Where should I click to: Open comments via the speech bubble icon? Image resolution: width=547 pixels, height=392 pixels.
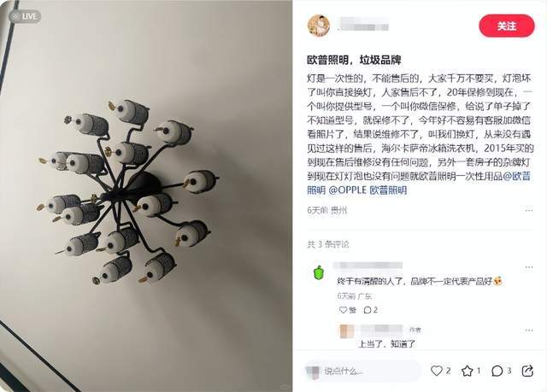point(497,372)
